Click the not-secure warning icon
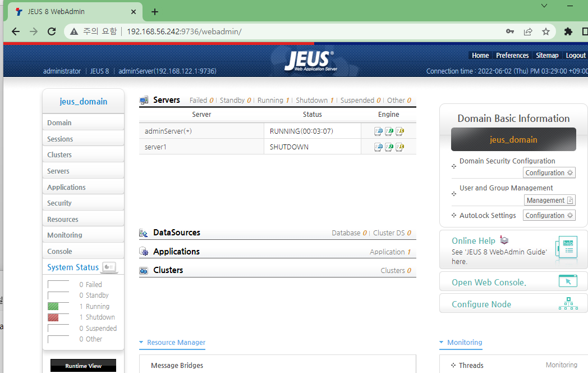Viewport: 588px width, 373px height. click(74, 31)
